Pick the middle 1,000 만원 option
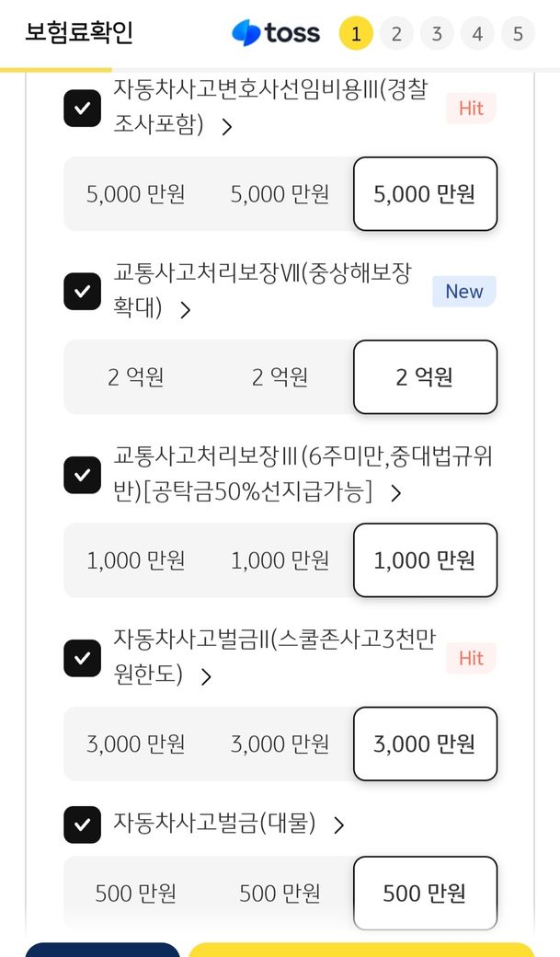This screenshot has width=560, height=957. pos(280,560)
